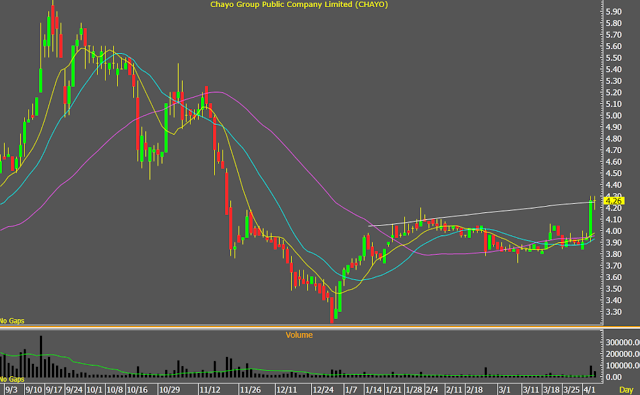Click the 10/8 date on time axis
Viewport: 640px width, 395px height.
tap(115, 390)
